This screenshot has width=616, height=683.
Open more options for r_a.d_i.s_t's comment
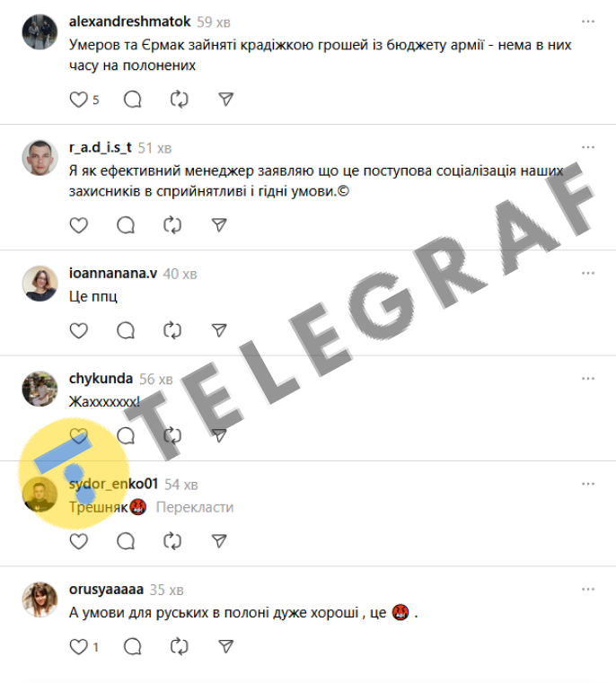pyautogui.click(x=588, y=147)
